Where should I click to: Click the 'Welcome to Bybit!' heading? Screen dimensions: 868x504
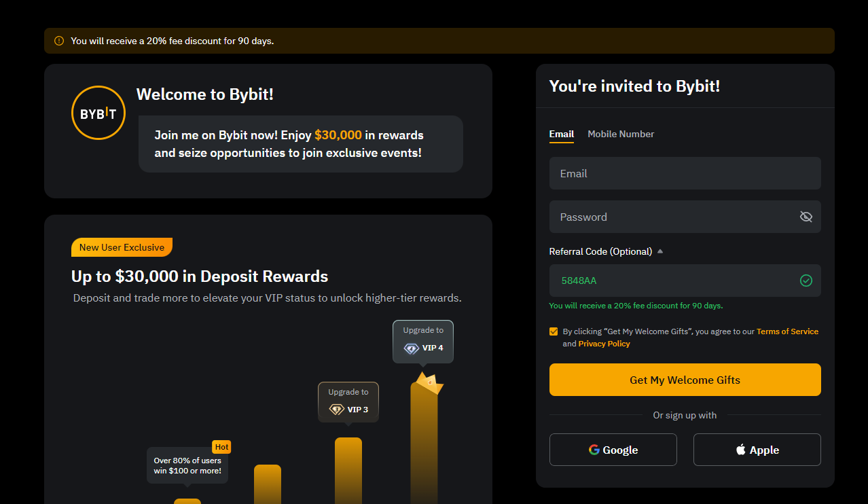click(205, 94)
